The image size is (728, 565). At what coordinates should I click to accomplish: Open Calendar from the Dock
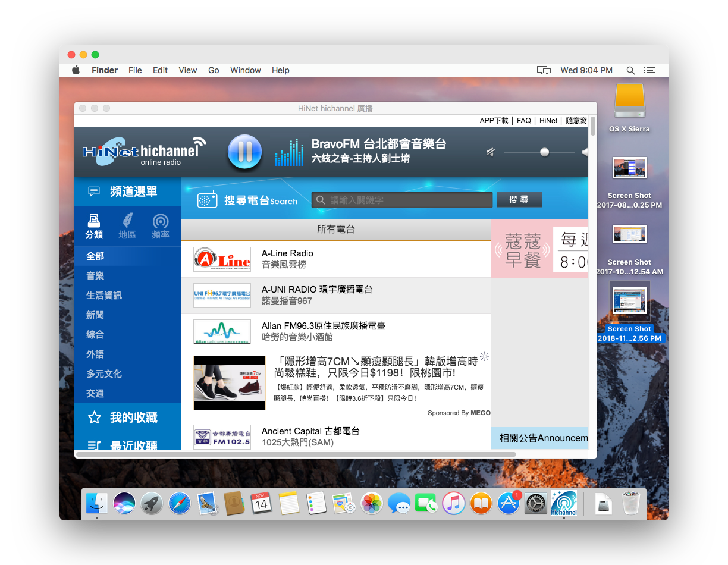click(261, 504)
